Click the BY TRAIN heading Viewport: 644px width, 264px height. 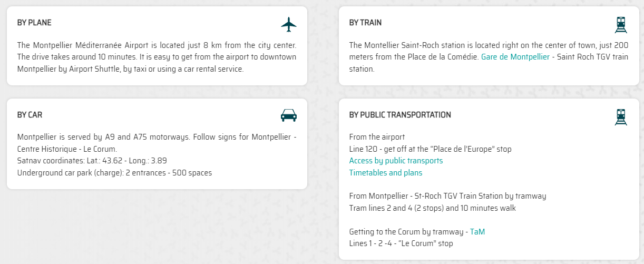(x=365, y=23)
